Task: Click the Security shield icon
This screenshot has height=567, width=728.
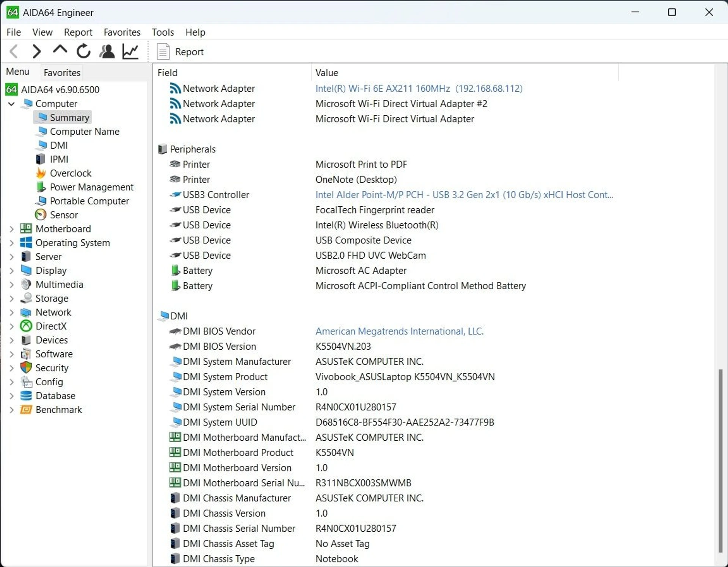Action: point(26,368)
